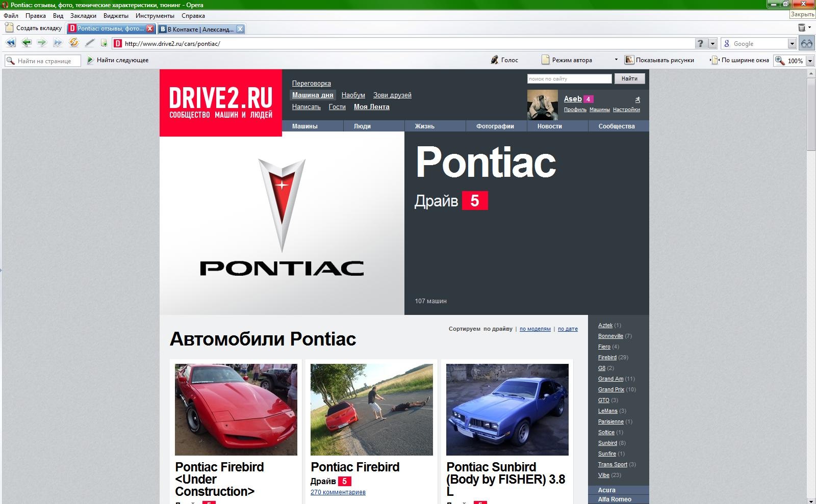Screen dimensions: 816x504
Task: Click the zoom magnifier icon beside 100%
Action: [780, 60]
